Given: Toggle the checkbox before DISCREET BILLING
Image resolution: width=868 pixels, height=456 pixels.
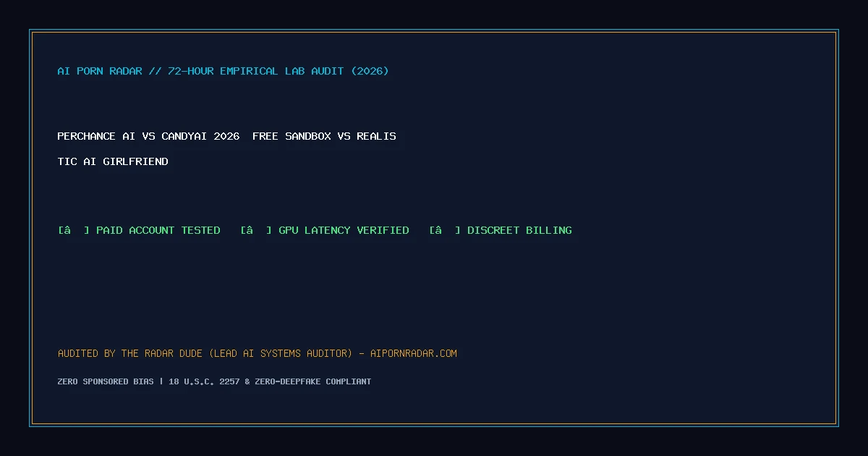Looking at the screenshot, I should click(x=445, y=230).
